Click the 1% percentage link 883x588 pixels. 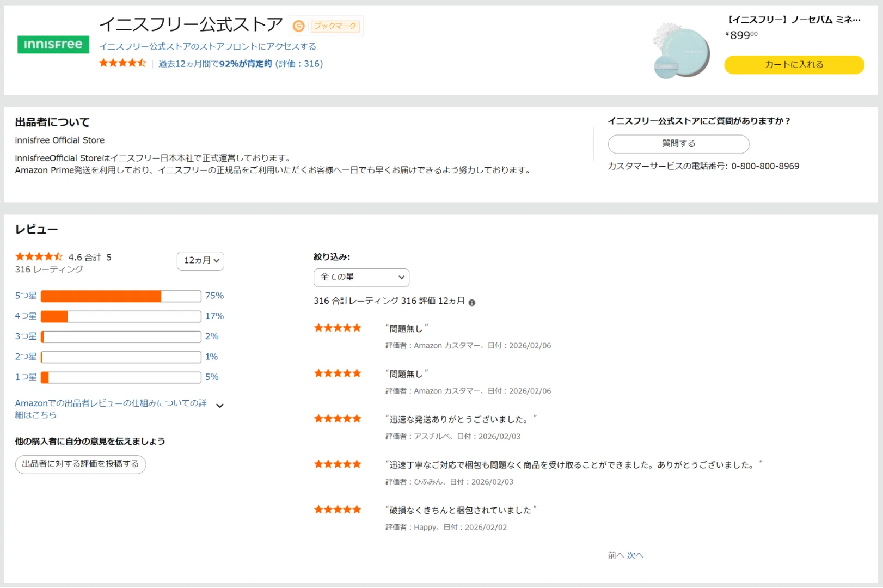tap(211, 357)
